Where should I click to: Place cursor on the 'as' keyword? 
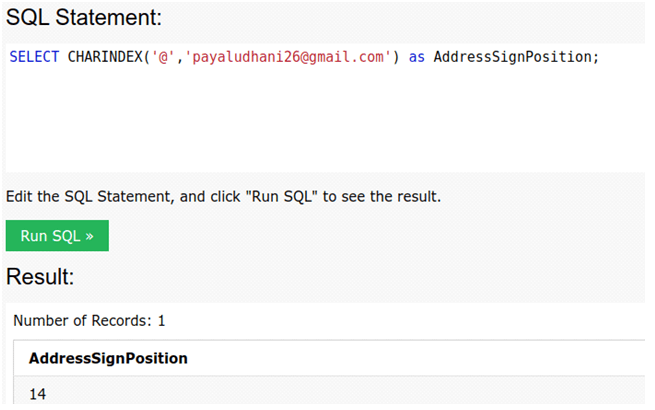(417, 57)
